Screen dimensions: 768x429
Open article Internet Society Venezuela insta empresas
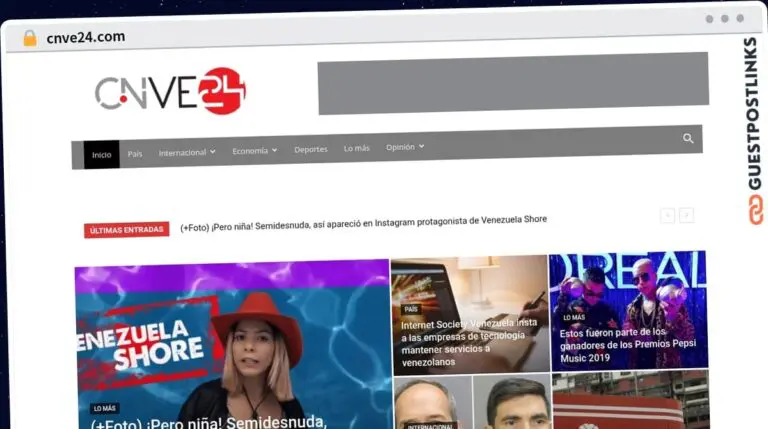coord(469,342)
